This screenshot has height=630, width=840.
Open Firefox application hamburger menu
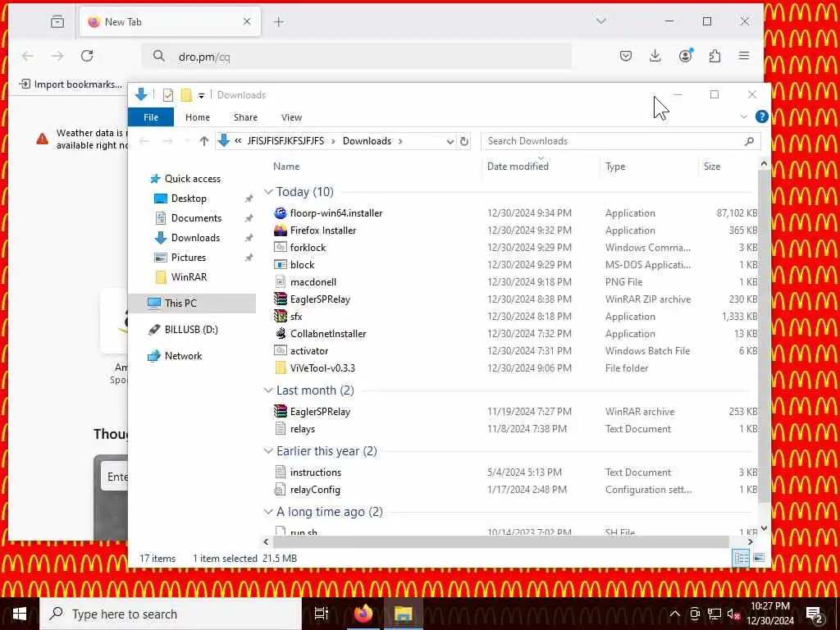coord(744,56)
